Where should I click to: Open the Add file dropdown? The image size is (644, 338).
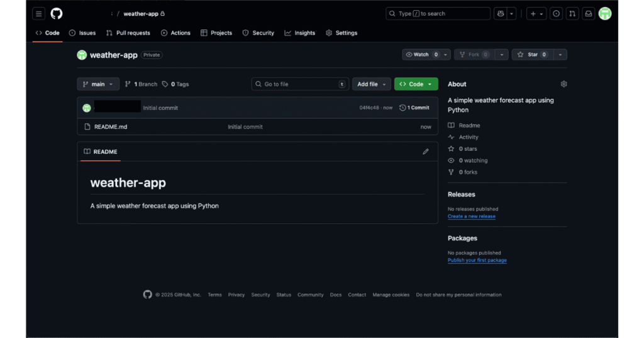(x=371, y=84)
